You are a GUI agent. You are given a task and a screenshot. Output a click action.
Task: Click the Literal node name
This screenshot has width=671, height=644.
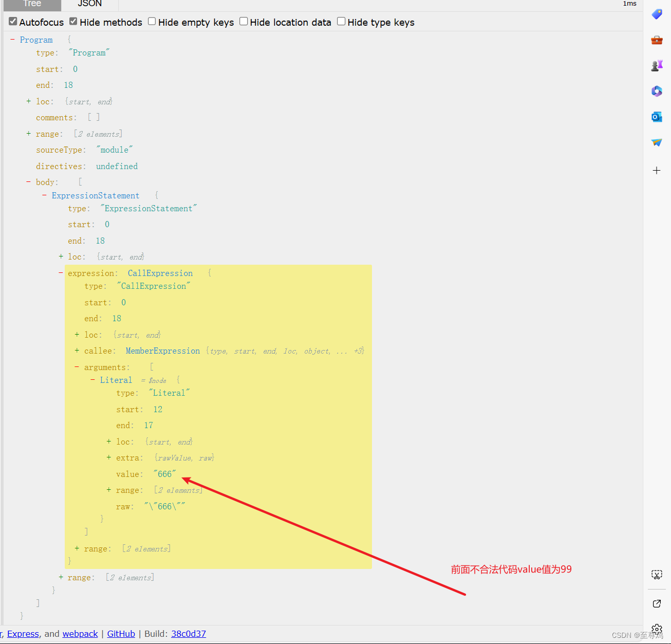click(116, 380)
